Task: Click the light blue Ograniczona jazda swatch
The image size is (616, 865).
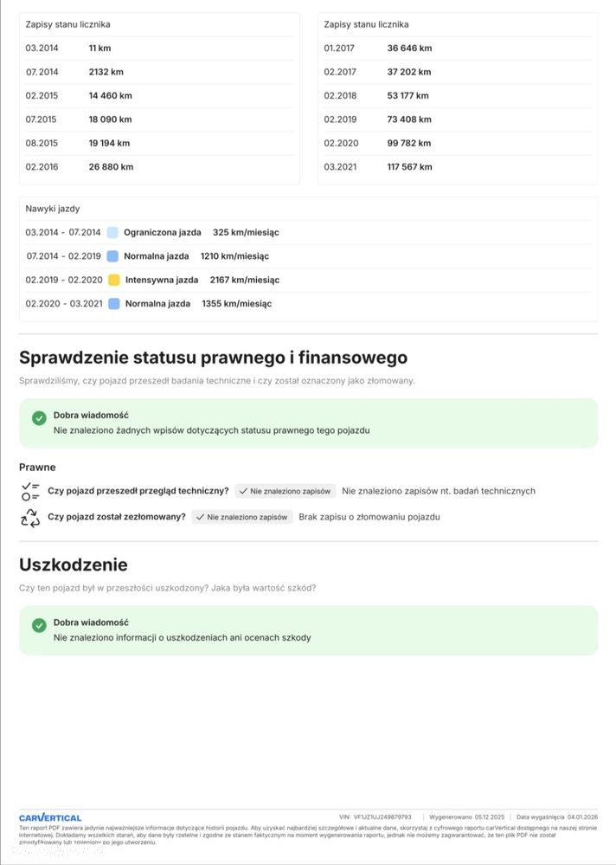Action: click(x=112, y=232)
